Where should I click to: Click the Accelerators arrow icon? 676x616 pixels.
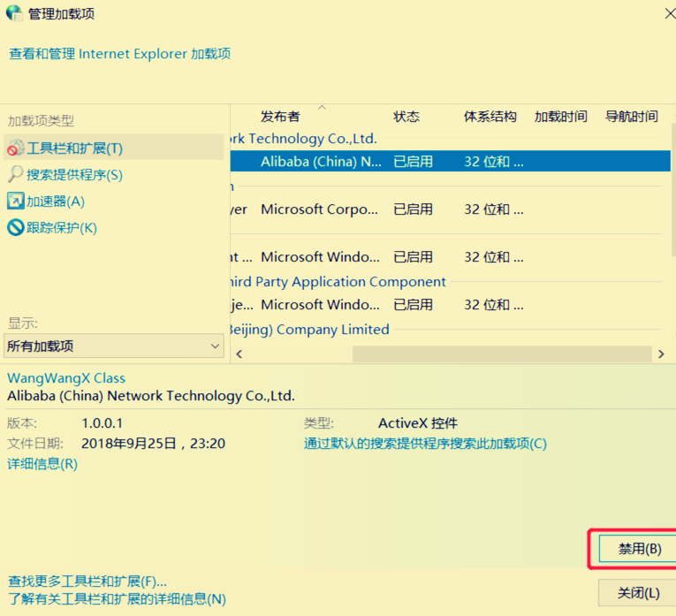16,201
